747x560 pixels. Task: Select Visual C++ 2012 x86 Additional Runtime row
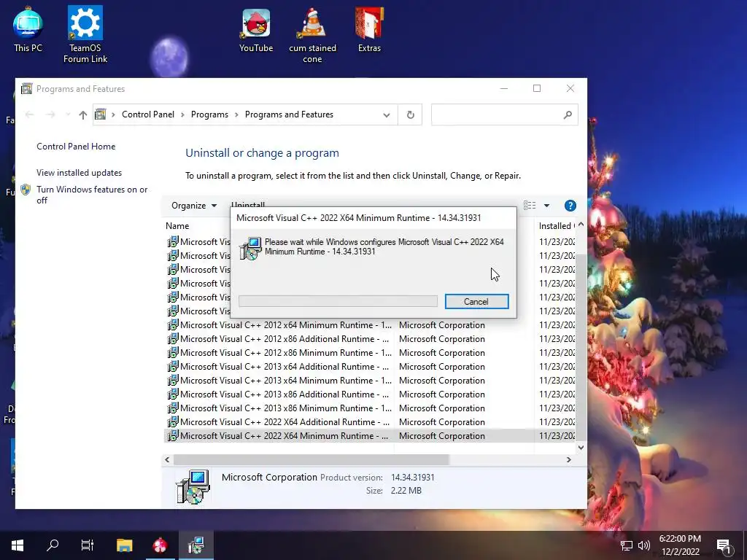369,339
